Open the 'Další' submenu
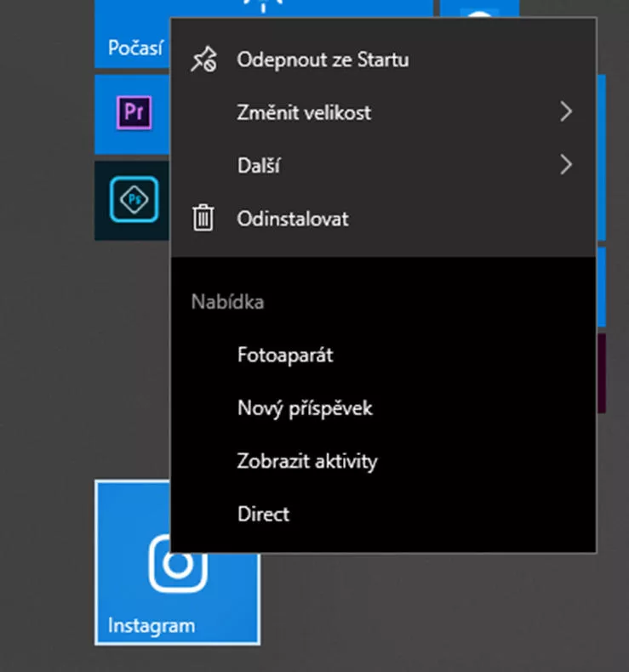Screen dimensions: 629x672 [383, 165]
